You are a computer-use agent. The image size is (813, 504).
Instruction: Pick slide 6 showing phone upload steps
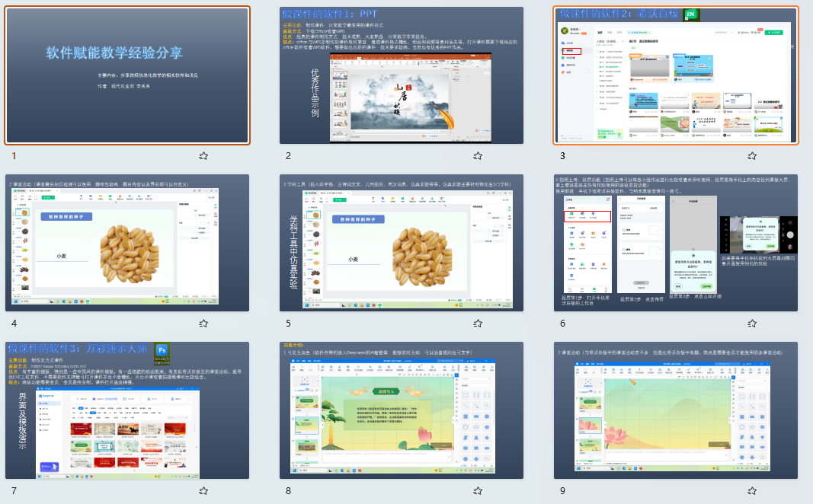point(676,243)
